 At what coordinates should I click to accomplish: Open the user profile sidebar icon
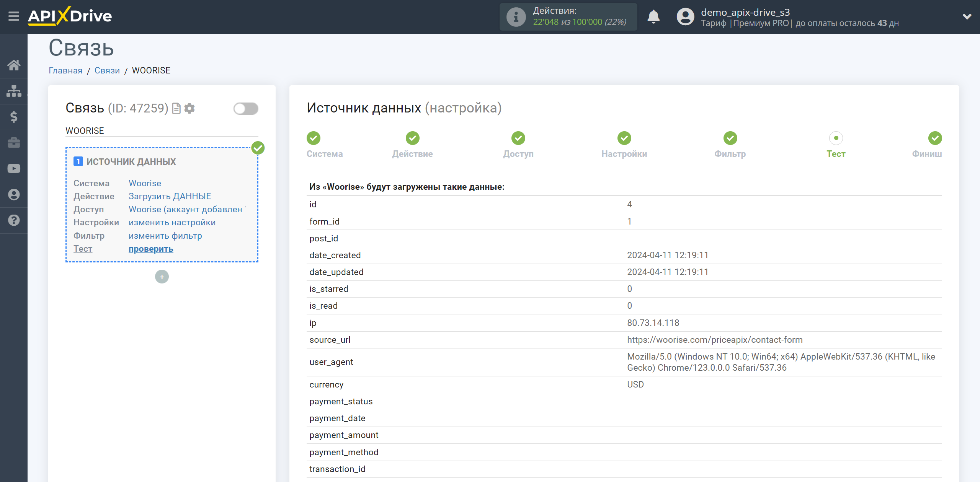pyautogui.click(x=14, y=195)
